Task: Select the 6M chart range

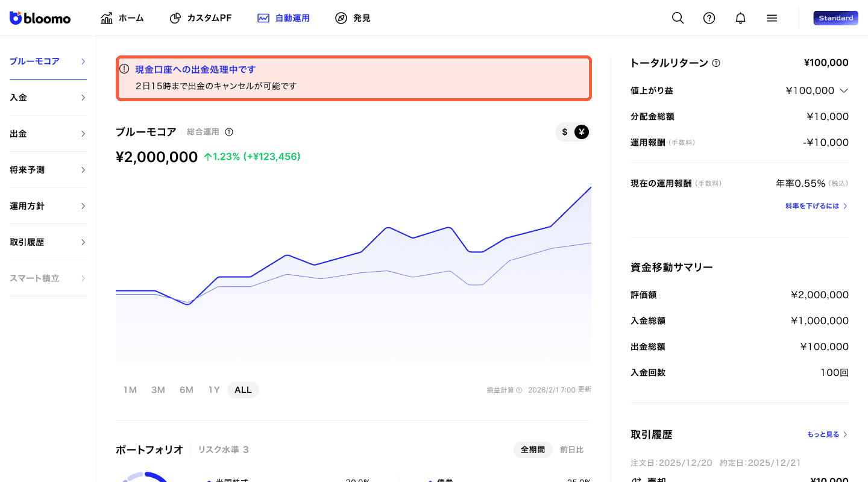Action: tap(186, 390)
